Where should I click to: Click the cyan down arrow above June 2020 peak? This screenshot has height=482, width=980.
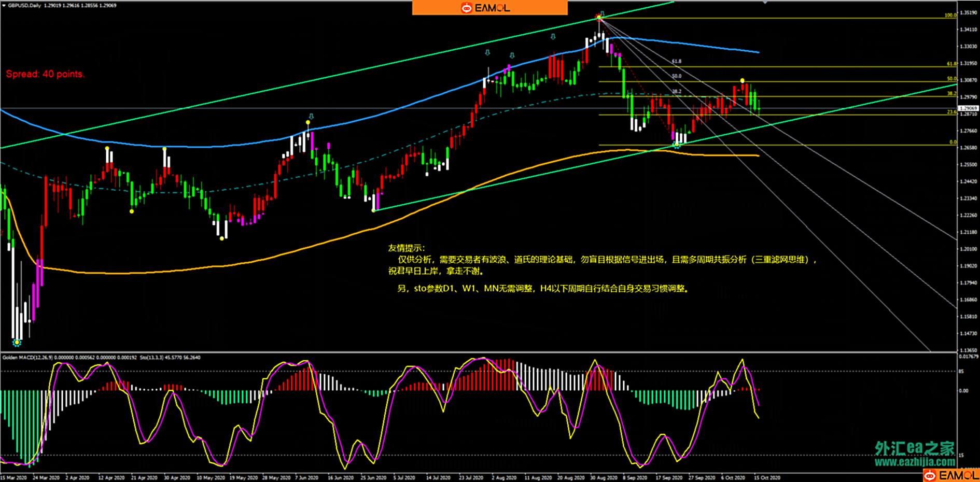coord(311,117)
